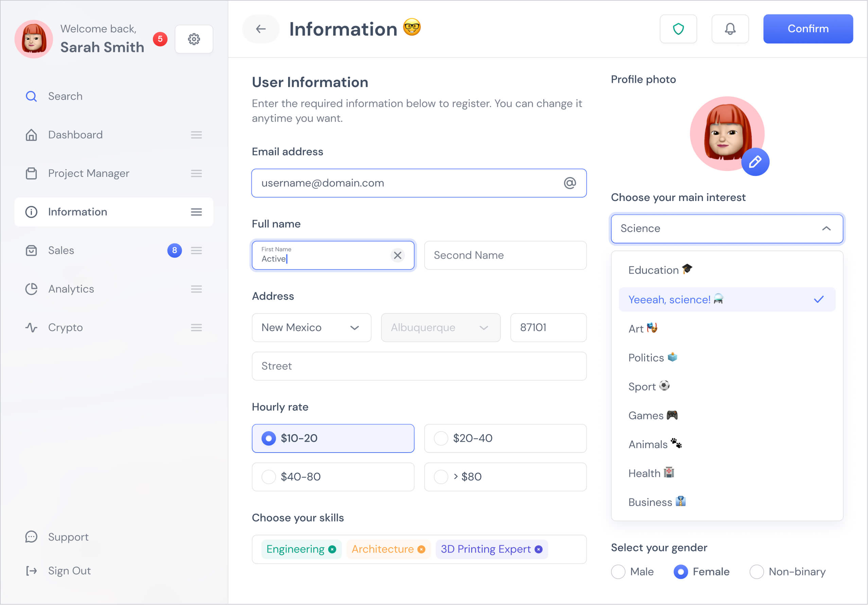The width and height of the screenshot is (868, 605).
Task: Open notifications bell icon
Action: pos(730,29)
